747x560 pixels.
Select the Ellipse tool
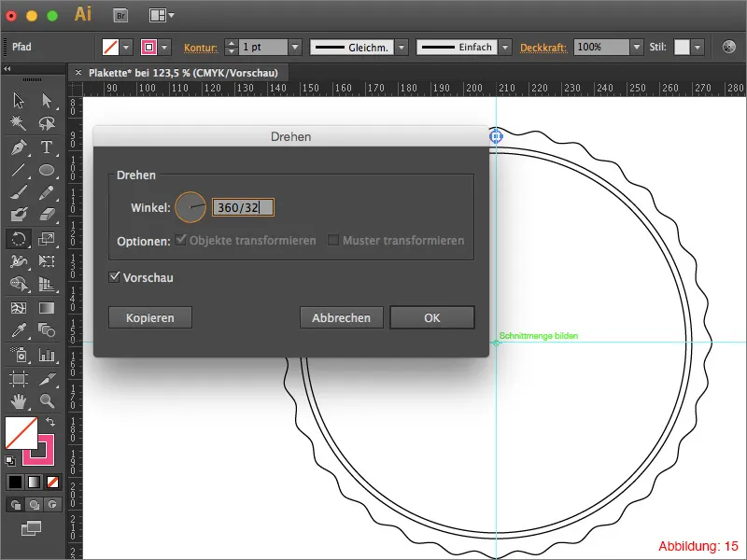(x=47, y=170)
